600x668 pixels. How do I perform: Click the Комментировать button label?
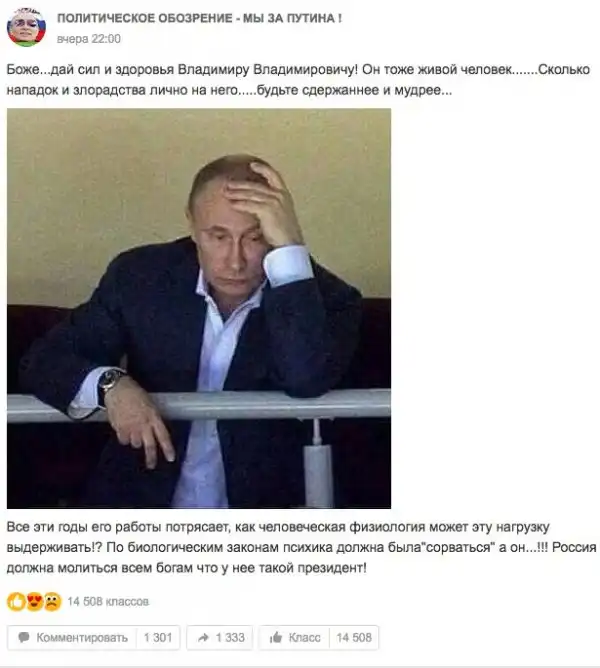pos(82,637)
